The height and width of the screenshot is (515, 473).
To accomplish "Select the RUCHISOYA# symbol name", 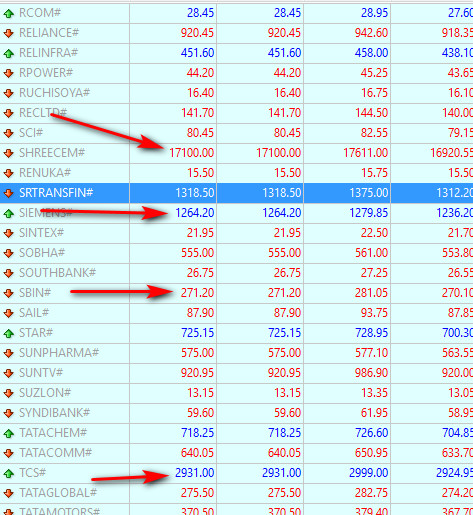I will tap(55, 93).
